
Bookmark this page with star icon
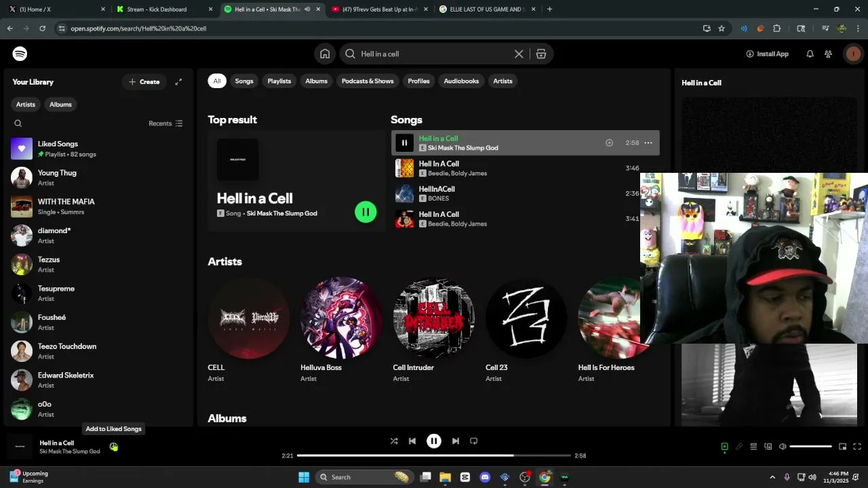[722, 28]
